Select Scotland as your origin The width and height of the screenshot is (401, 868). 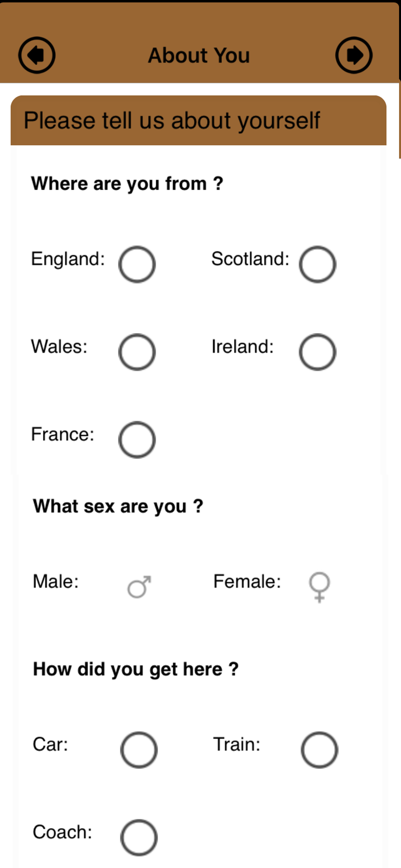click(x=317, y=264)
